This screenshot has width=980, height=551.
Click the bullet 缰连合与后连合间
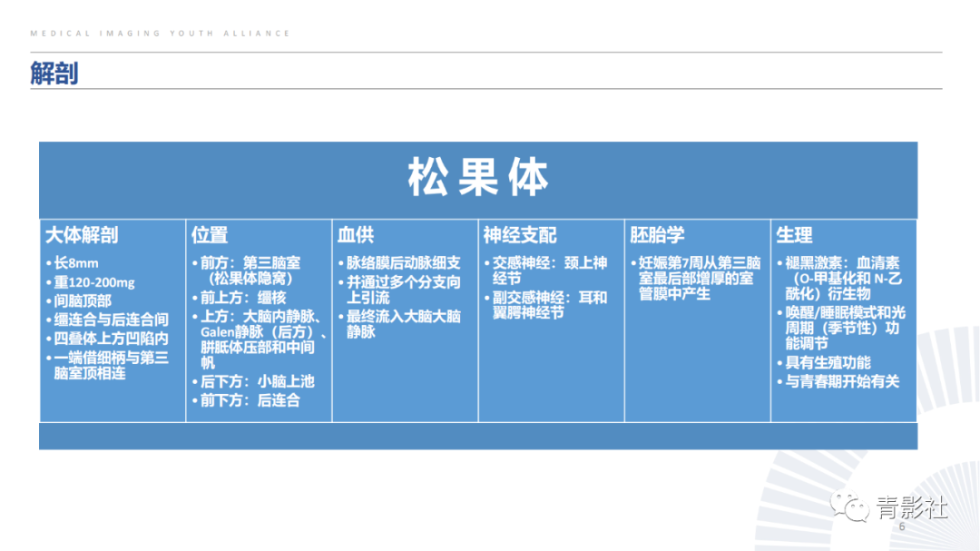click(107, 320)
